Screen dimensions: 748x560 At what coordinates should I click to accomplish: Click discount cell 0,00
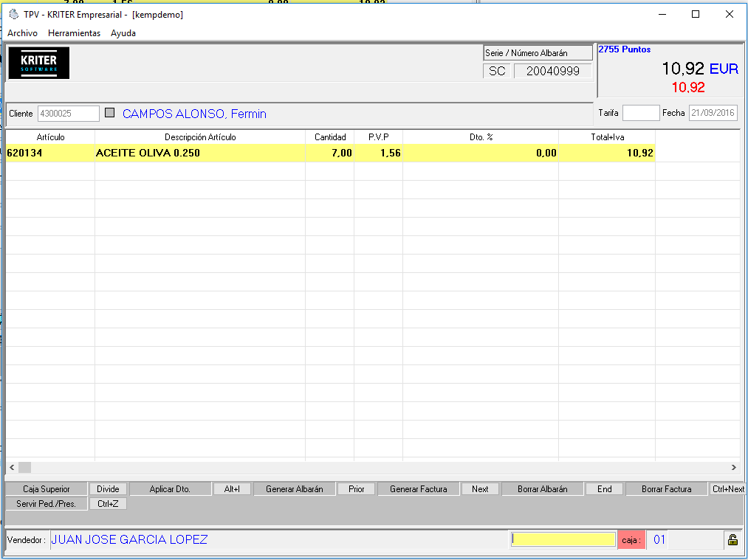481,153
